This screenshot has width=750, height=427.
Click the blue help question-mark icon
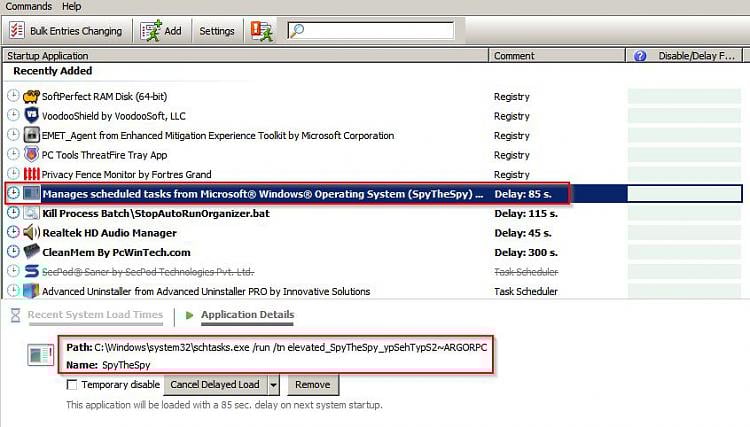coord(640,56)
